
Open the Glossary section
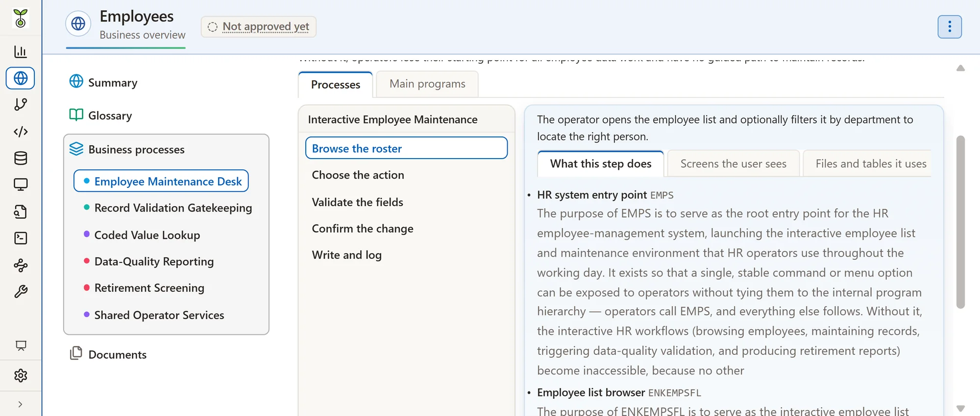(101, 116)
